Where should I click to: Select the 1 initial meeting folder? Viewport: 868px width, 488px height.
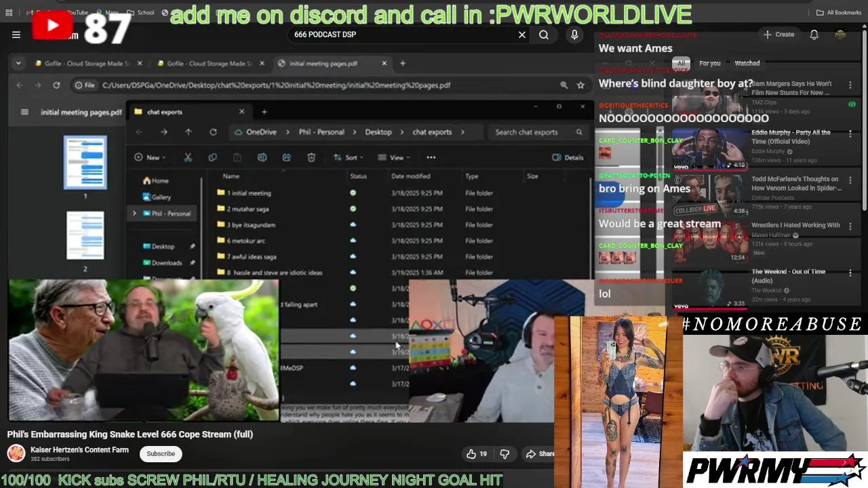tap(249, 193)
